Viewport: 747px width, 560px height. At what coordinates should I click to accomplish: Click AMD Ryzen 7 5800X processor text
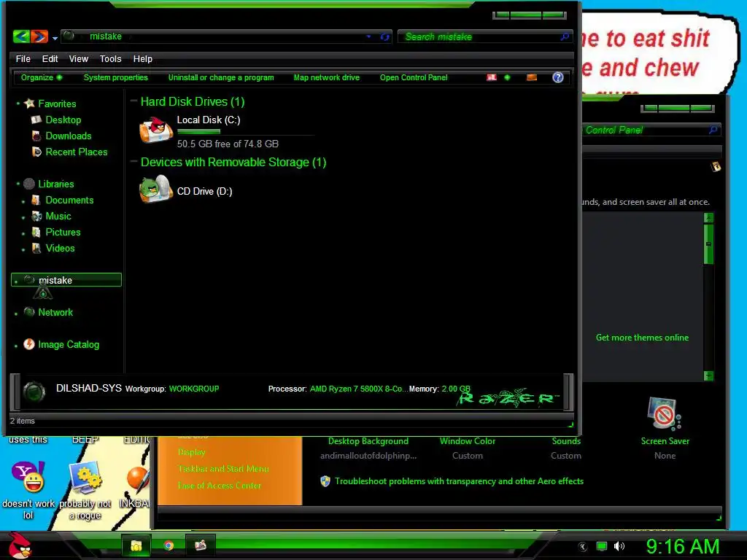358,389
